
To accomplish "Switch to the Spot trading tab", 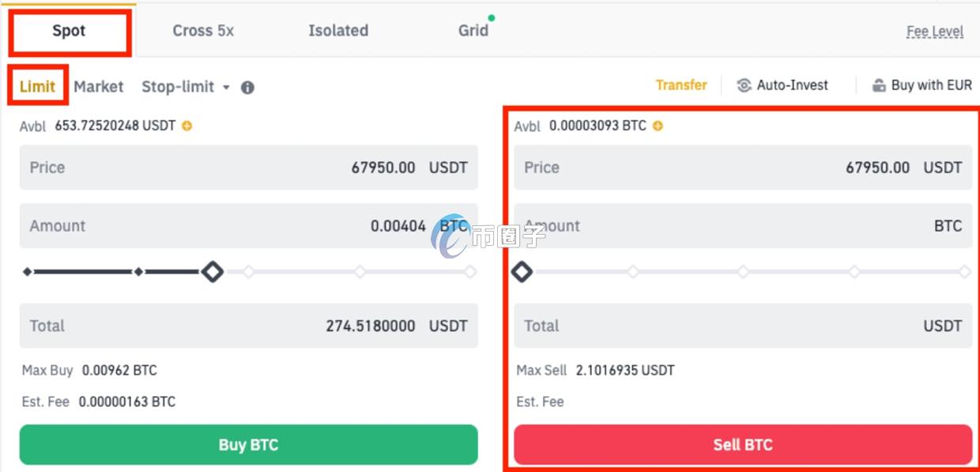I will point(69,32).
